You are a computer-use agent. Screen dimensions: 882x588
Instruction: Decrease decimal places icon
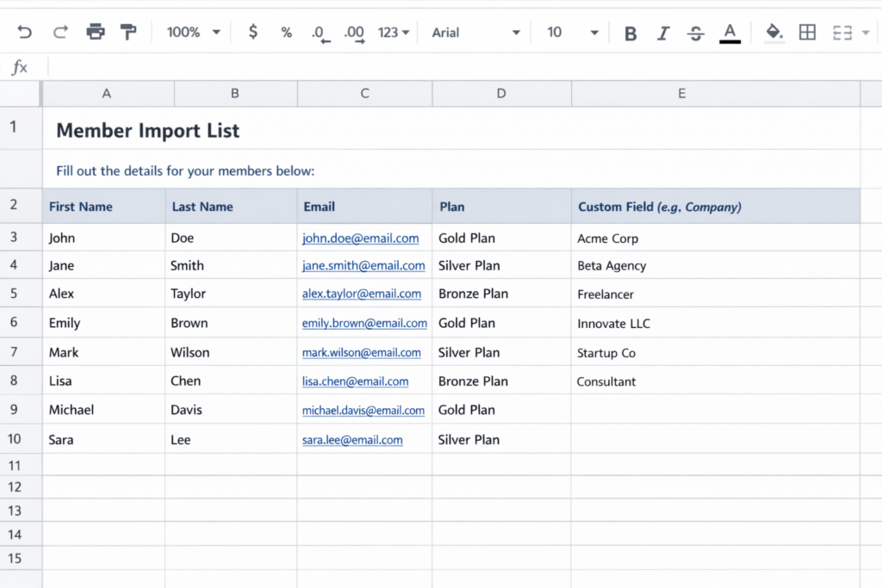[320, 34]
